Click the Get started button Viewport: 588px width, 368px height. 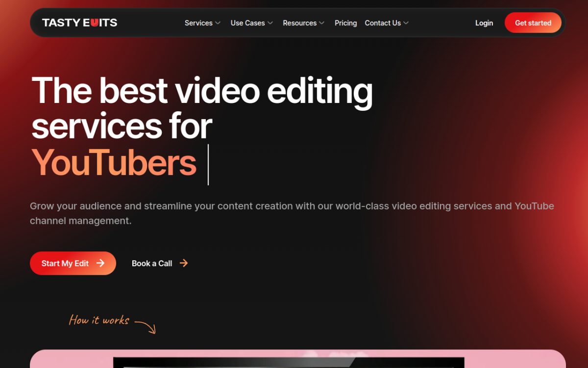pos(533,23)
